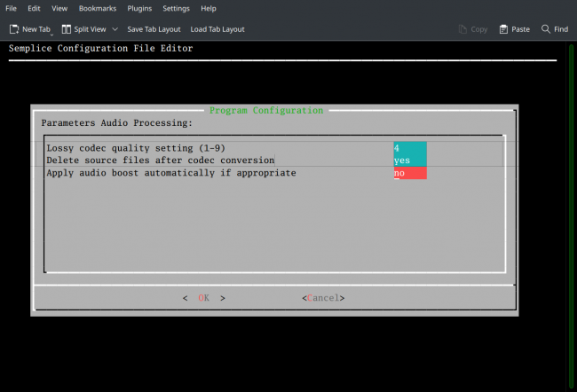Click the New Tab icon
The height and width of the screenshot is (392, 577).
[x=14, y=29]
